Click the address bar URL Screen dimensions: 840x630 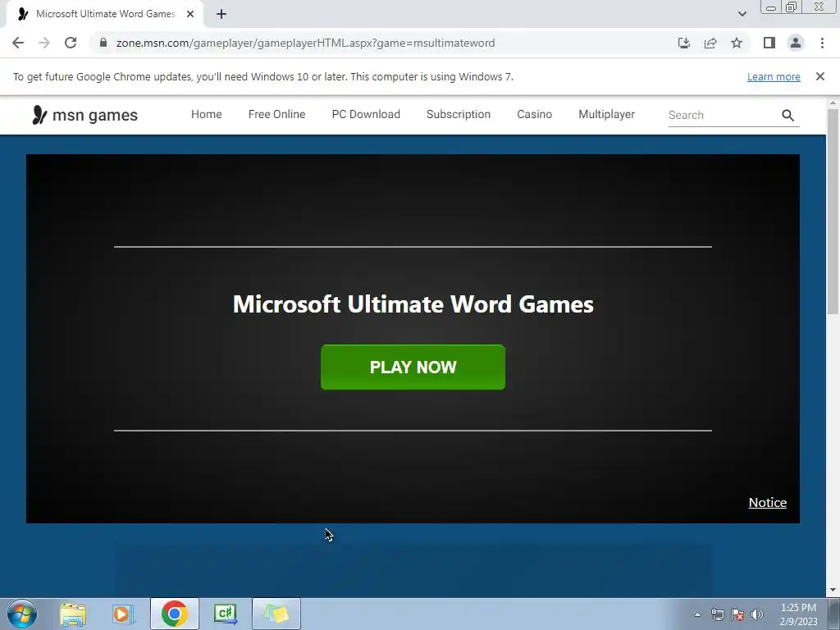click(x=305, y=43)
